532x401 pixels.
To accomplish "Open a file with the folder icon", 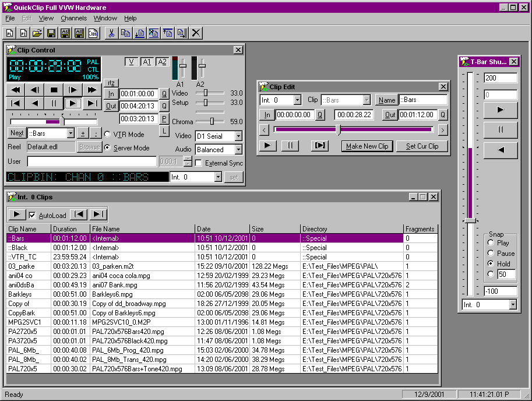I will pos(37,33).
